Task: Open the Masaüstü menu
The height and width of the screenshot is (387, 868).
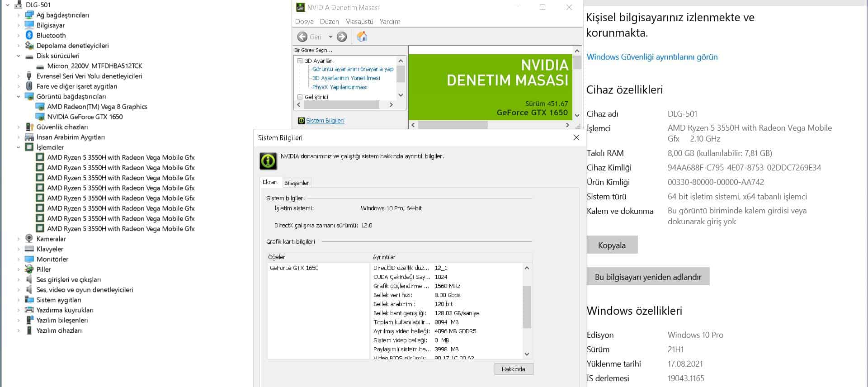Action: [359, 22]
